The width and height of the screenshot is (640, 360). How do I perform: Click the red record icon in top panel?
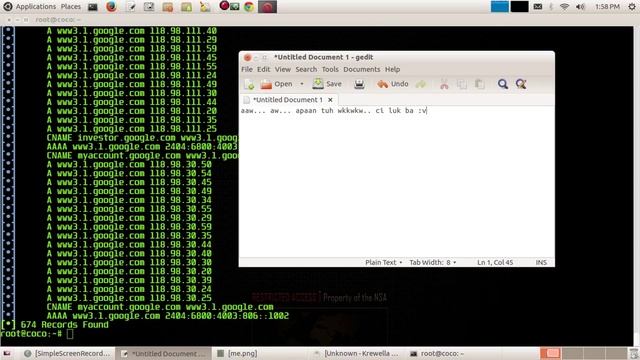(x=267, y=7)
